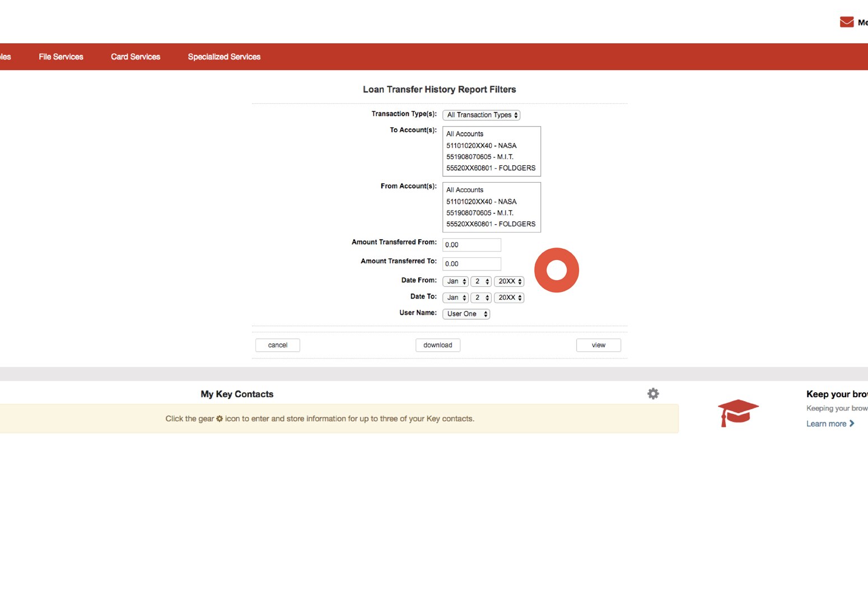Click the Learn more link
The image size is (868, 609).
click(x=826, y=424)
